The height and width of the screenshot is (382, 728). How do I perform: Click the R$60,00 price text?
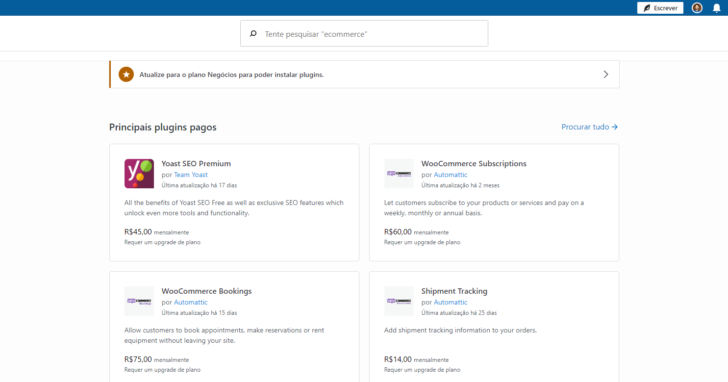397,232
